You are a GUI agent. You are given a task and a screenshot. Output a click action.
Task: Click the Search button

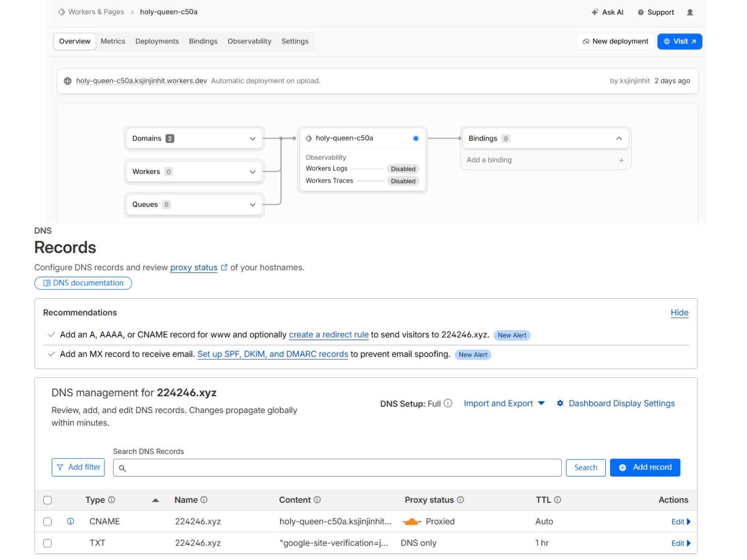pyautogui.click(x=586, y=468)
